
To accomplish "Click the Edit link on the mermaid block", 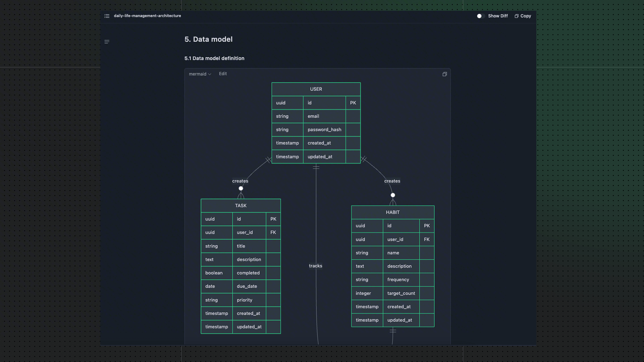I will coord(223,74).
